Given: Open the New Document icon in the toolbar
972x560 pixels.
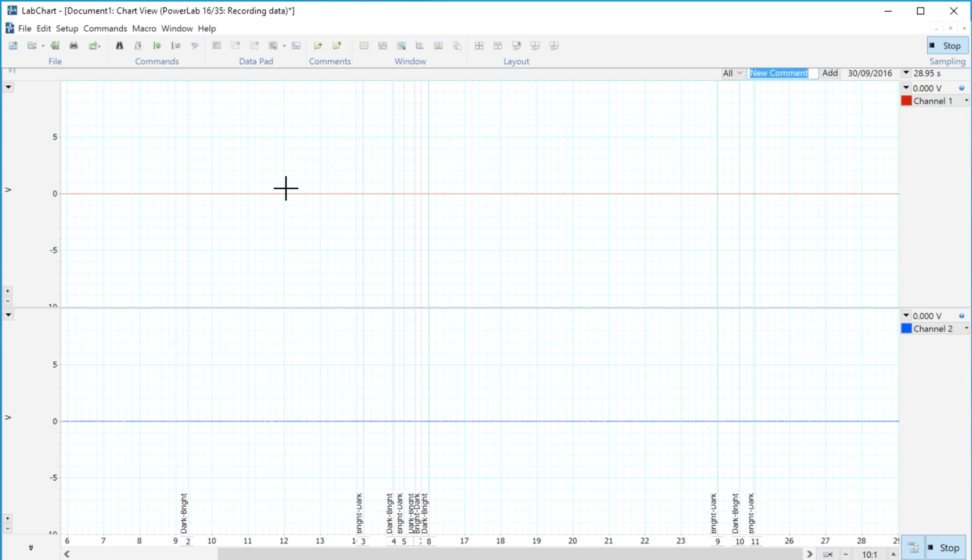Looking at the screenshot, I should tap(13, 45).
